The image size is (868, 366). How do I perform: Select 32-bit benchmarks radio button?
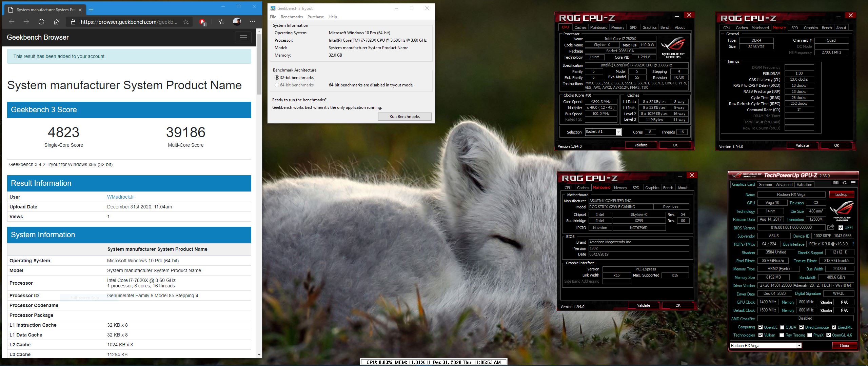click(277, 78)
